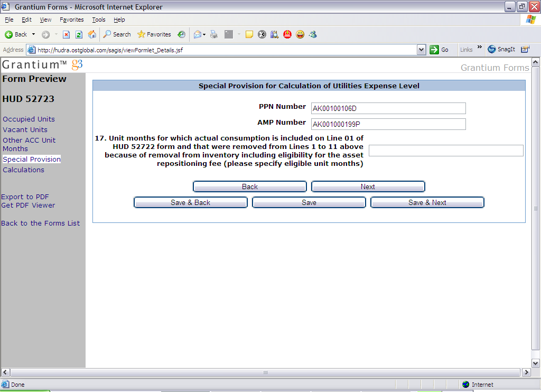The image size is (541, 392).
Task: Open the Search pane in toolbar
Action: pos(117,34)
